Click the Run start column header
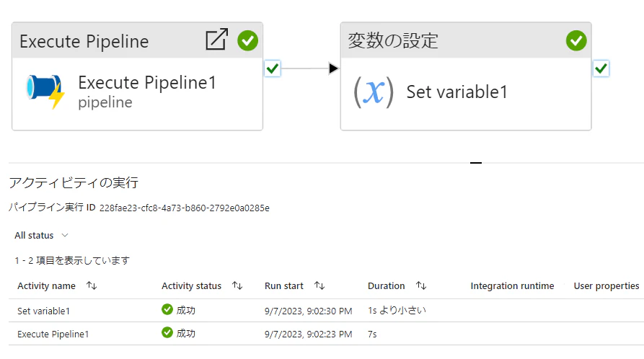The width and height of the screenshot is (644, 359). click(284, 286)
